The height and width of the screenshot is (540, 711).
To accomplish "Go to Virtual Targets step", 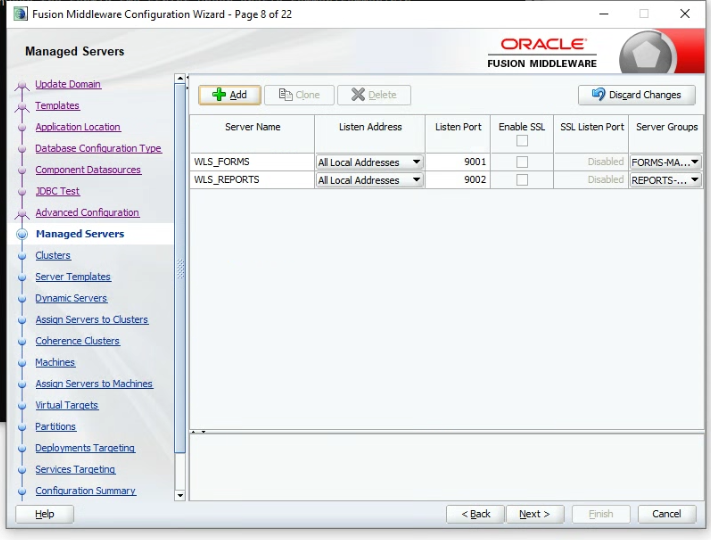I will click(67, 405).
